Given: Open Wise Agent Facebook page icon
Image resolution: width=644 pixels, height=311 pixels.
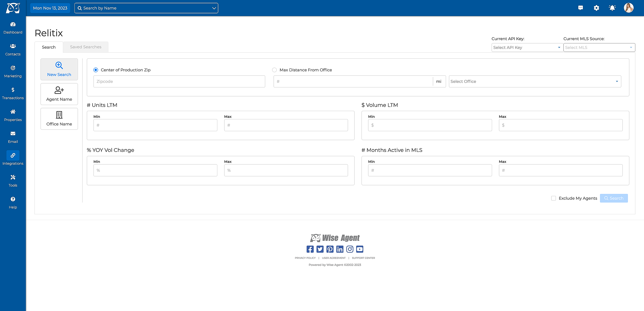Looking at the screenshot, I should tap(310, 249).
